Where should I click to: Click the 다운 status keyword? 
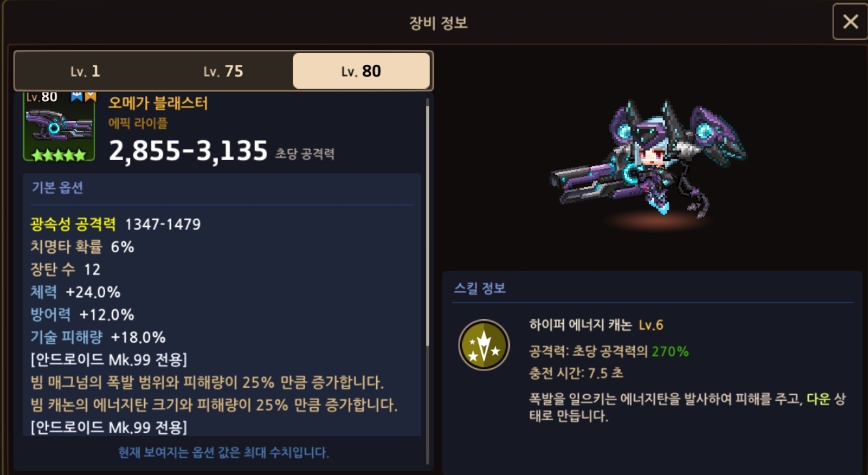[x=818, y=399]
